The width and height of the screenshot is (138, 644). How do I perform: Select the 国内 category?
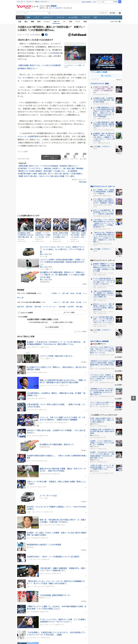pyautogui.click(x=26, y=21)
